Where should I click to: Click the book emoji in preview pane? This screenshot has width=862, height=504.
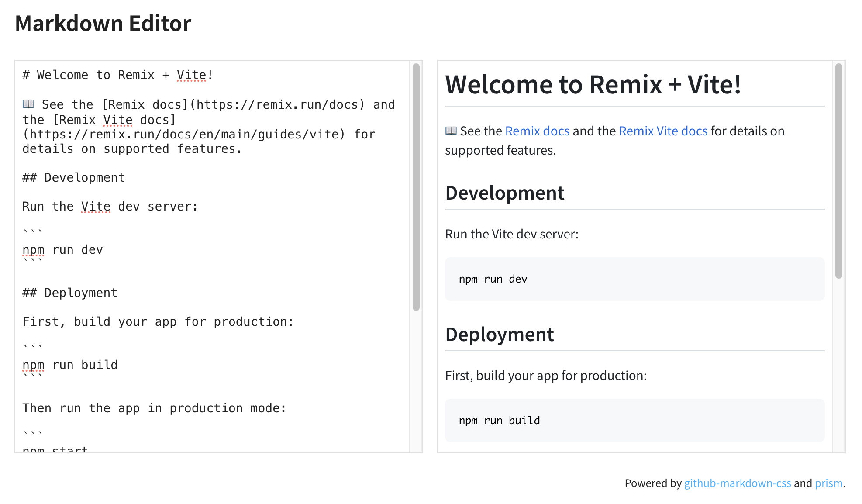tap(451, 131)
